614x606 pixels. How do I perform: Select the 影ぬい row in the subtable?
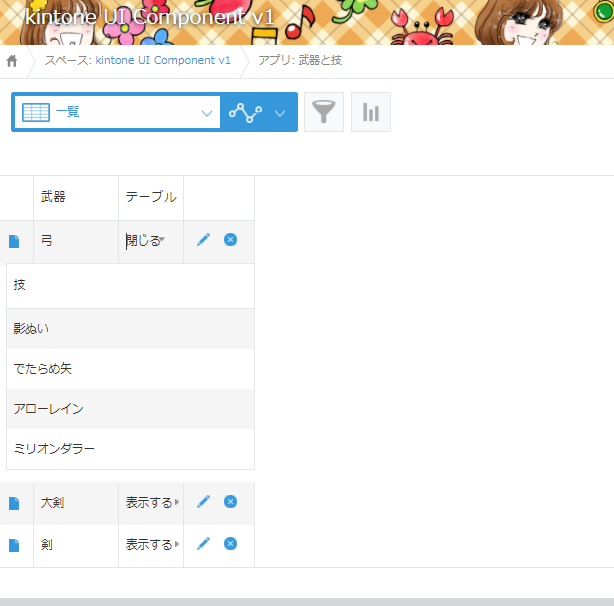click(x=130, y=329)
